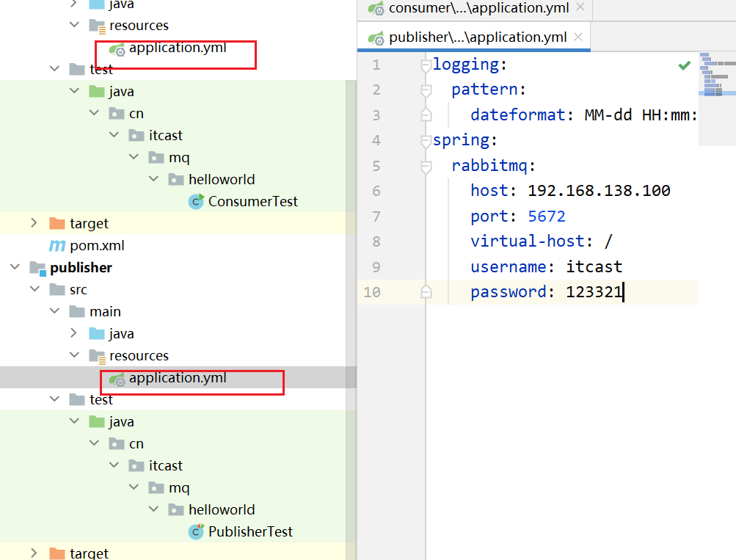The height and width of the screenshot is (560, 736).
Task: Collapse the helloworld package above ConsumerTest
Action: [153, 178]
